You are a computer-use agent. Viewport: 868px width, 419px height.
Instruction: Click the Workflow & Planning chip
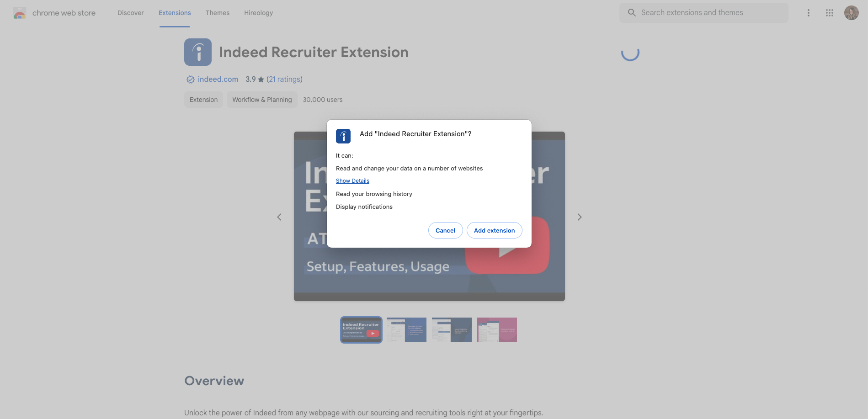coord(262,100)
